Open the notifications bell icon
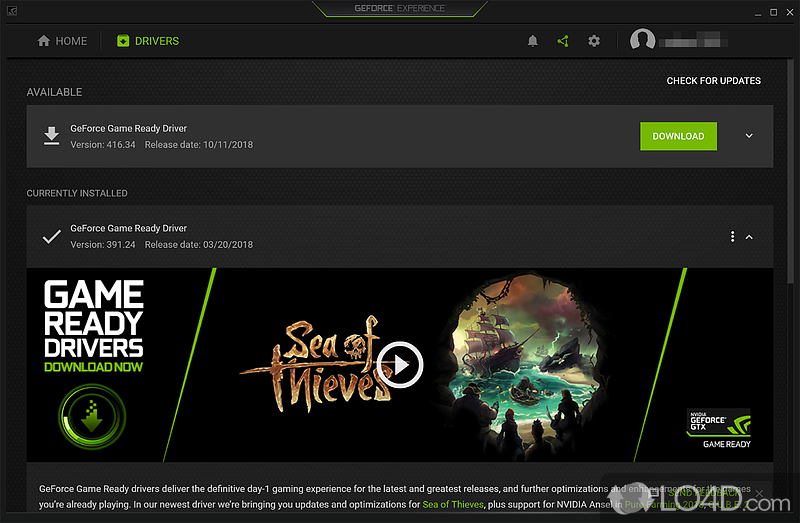The width and height of the screenshot is (800, 523). 533,41
